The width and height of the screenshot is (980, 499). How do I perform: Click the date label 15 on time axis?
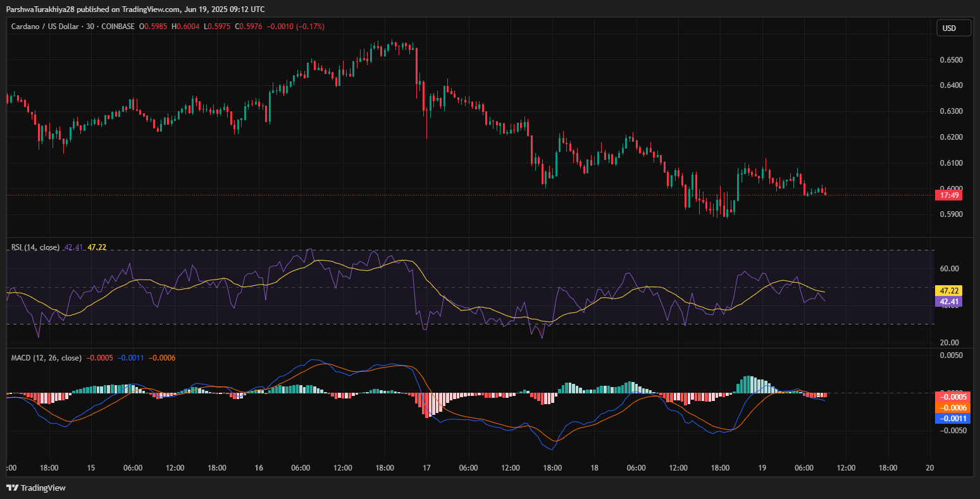click(x=91, y=468)
